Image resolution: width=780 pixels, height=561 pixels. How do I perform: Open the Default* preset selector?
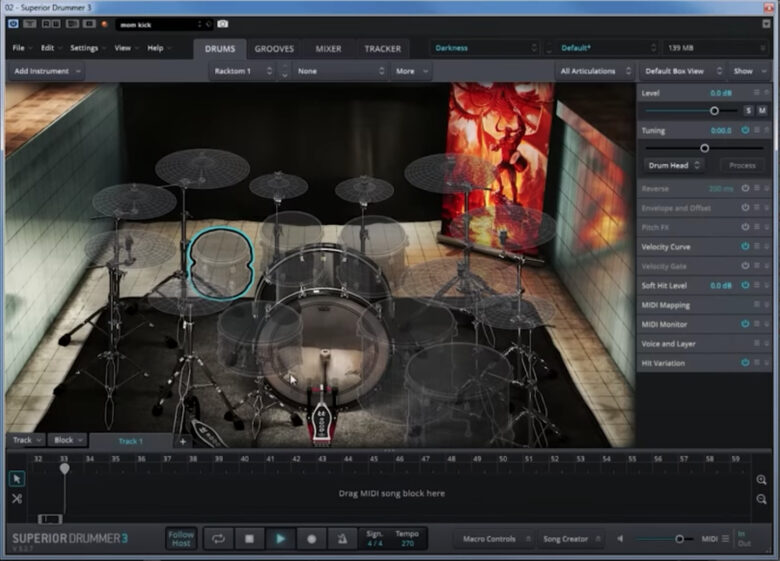(x=608, y=48)
